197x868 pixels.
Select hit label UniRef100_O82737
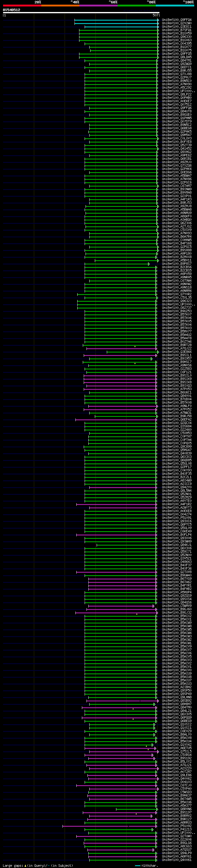[177, 308]
